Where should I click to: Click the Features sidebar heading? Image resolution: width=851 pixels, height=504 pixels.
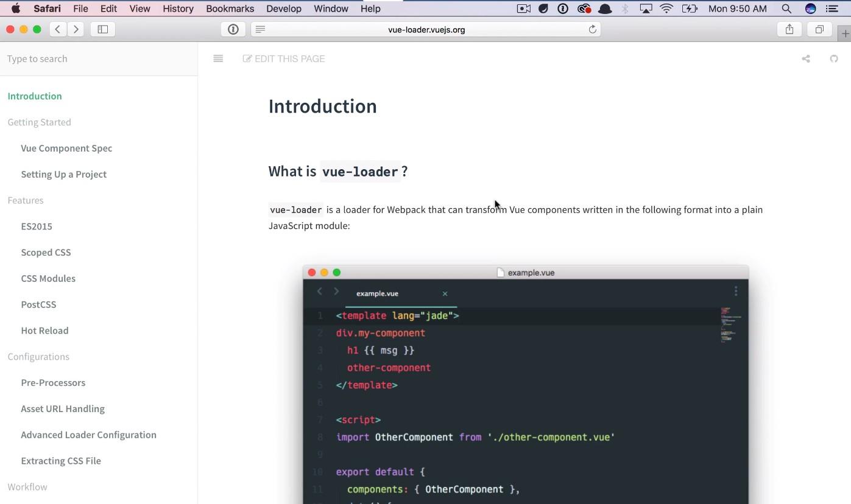tap(26, 200)
